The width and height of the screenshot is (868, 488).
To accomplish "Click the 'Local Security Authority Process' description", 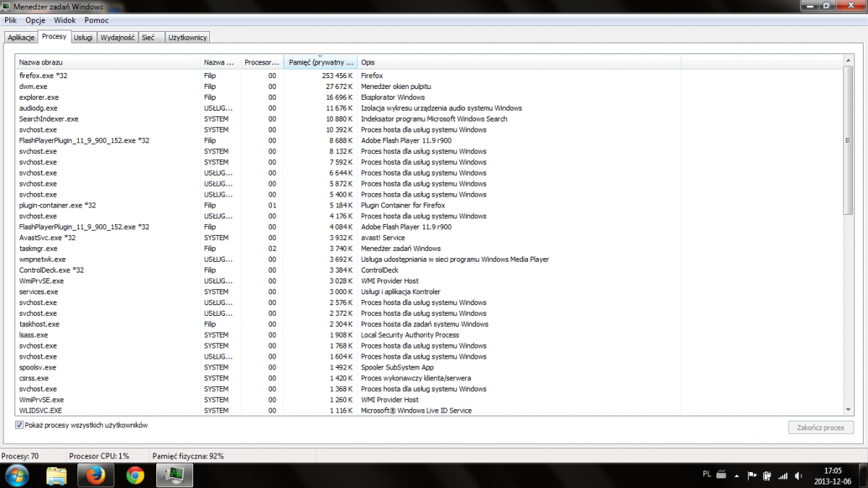I will click(409, 335).
